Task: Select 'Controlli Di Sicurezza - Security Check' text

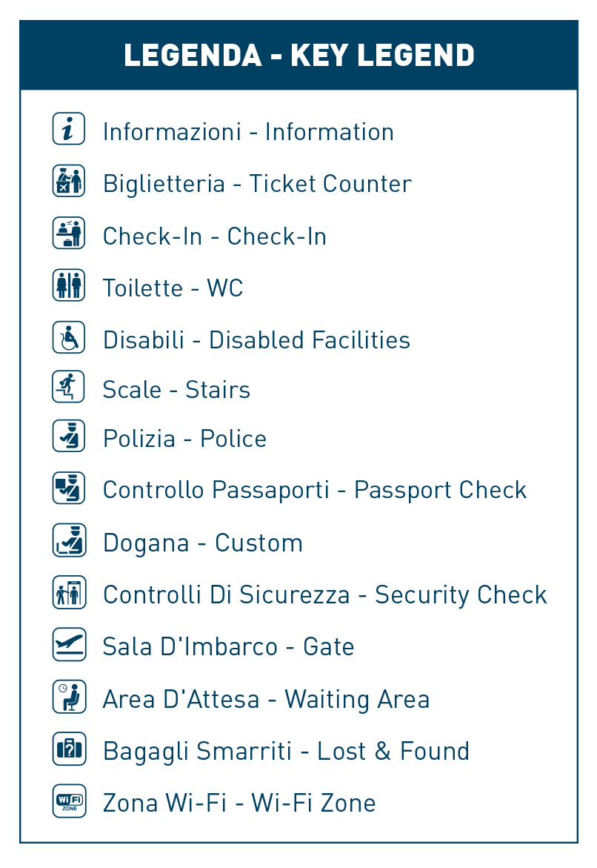Action: coord(324,595)
